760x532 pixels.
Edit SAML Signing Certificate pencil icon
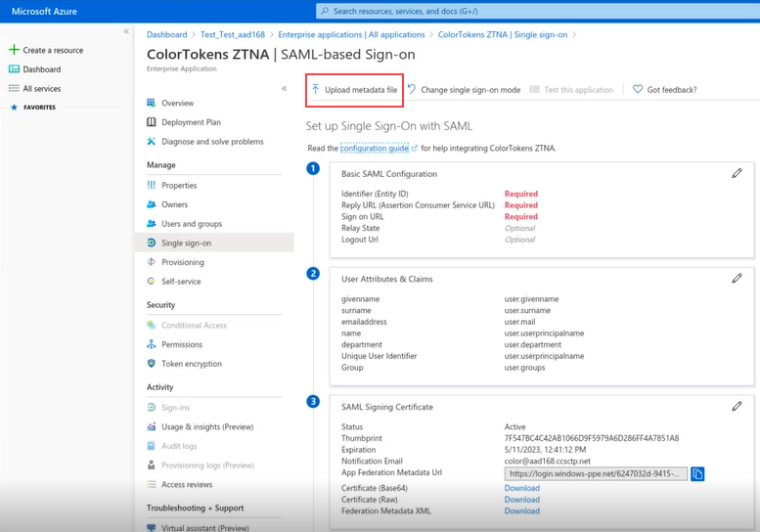pyautogui.click(x=737, y=406)
